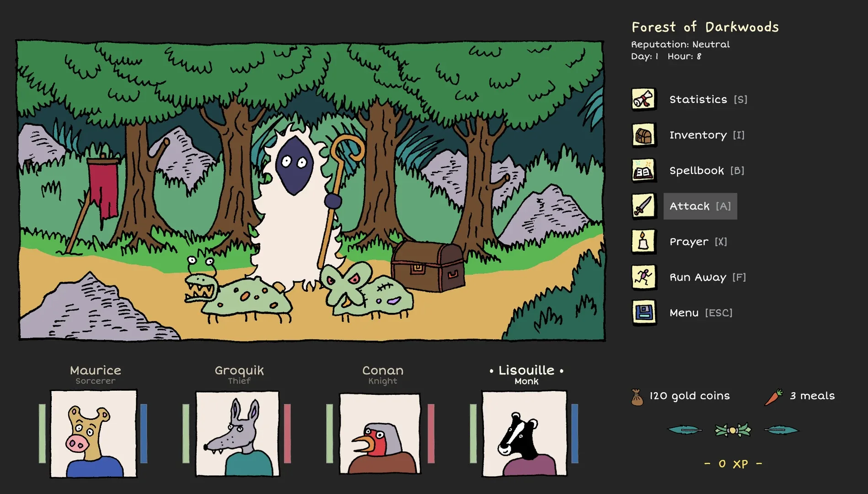This screenshot has height=494, width=868.
Task: Click the laurel emblem between the feathers
Action: [x=732, y=430]
